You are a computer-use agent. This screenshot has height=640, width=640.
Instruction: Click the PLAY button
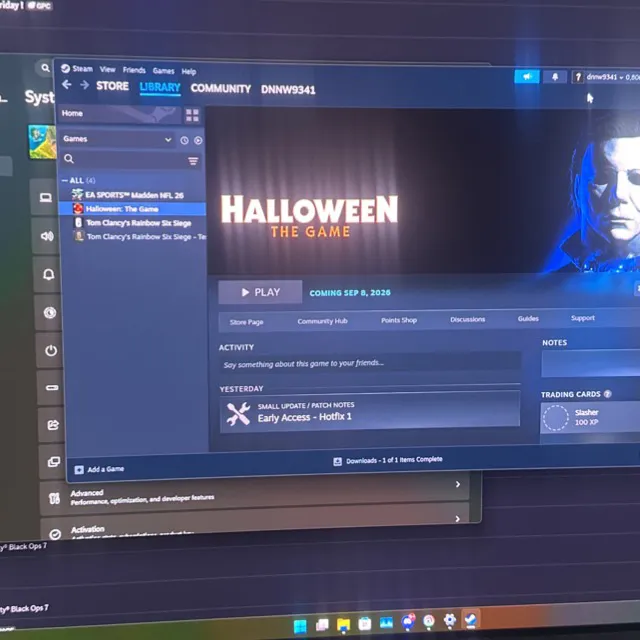tap(260, 292)
